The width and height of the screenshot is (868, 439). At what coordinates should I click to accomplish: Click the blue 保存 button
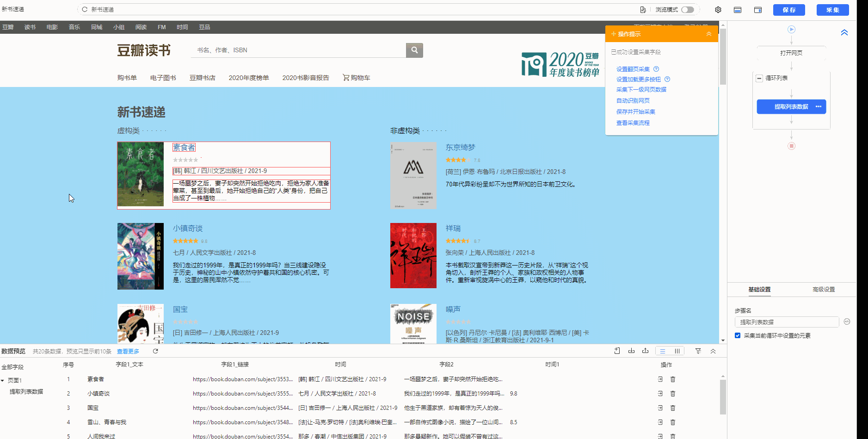pos(789,10)
